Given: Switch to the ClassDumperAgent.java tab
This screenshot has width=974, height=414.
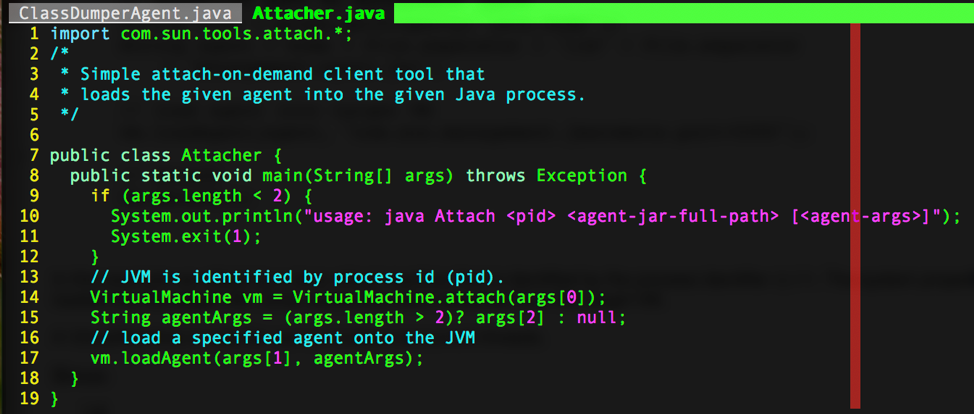Looking at the screenshot, I should 124,14.
